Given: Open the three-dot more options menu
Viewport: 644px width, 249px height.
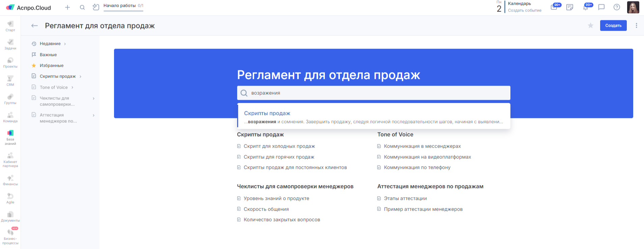Looking at the screenshot, I should [x=636, y=26].
